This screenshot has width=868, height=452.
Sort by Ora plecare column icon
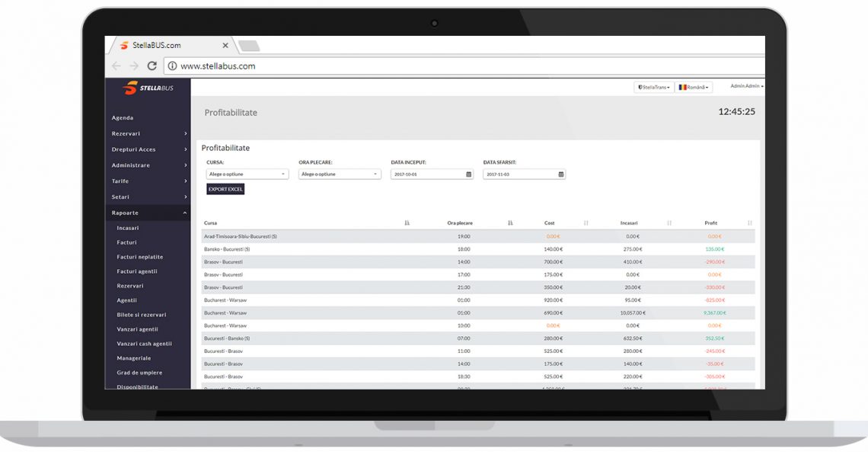click(x=510, y=223)
